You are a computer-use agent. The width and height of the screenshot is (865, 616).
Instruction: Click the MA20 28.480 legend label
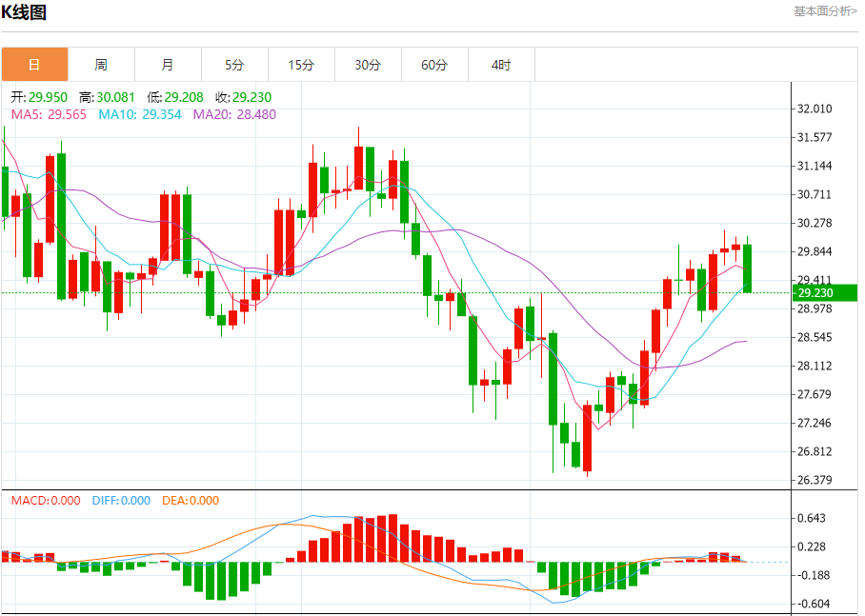pyautogui.click(x=234, y=114)
